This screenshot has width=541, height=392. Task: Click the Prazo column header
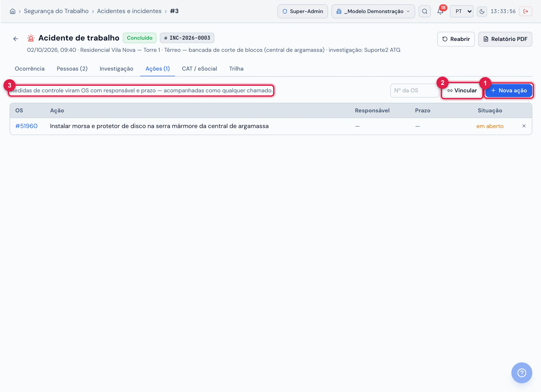click(423, 111)
